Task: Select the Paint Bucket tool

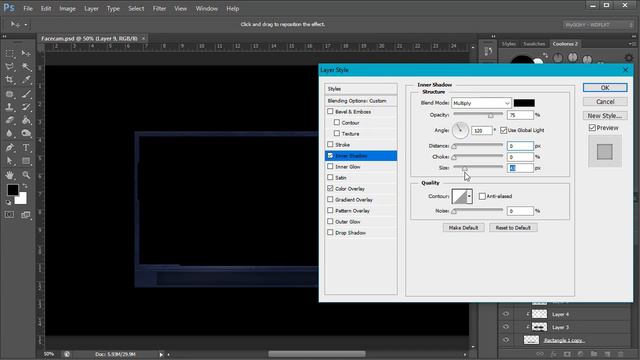Action: coord(26,120)
